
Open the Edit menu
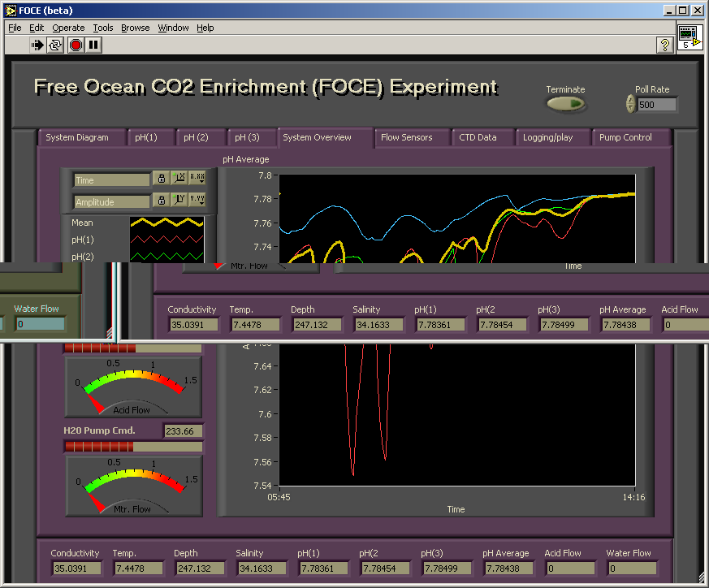point(37,28)
